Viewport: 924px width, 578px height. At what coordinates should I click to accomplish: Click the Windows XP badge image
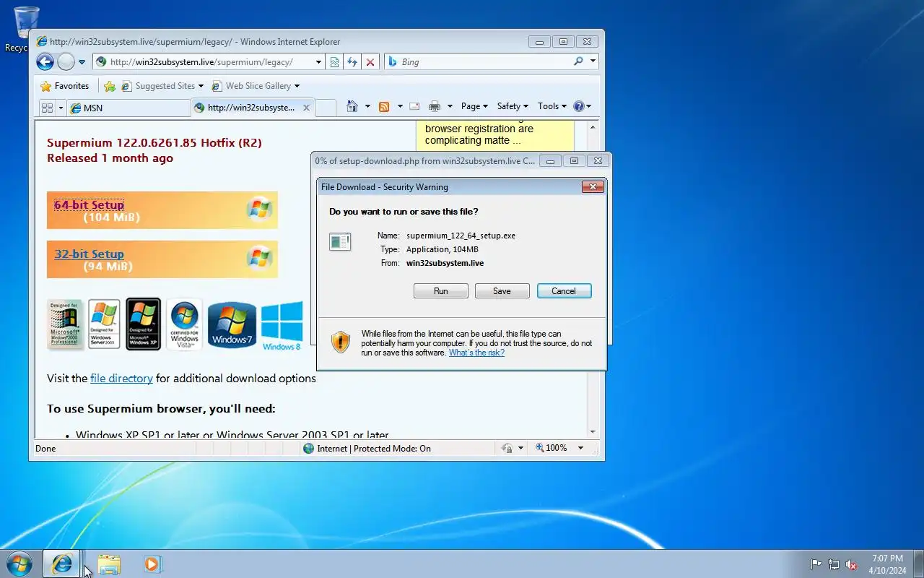pos(143,324)
